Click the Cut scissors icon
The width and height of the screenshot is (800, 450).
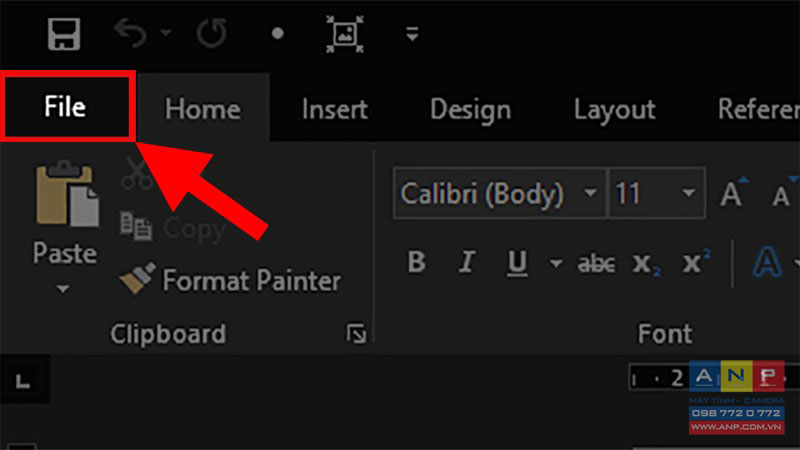coord(137,173)
